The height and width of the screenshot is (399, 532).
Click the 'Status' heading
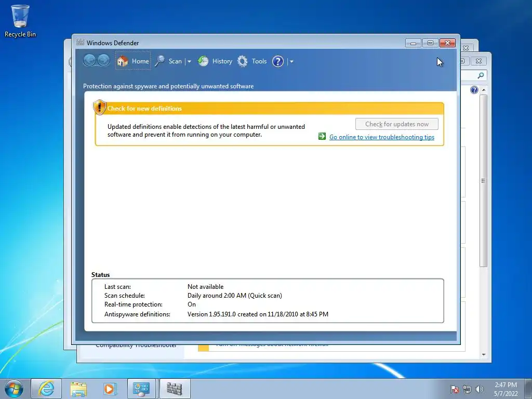pyautogui.click(x=100, y=274)
